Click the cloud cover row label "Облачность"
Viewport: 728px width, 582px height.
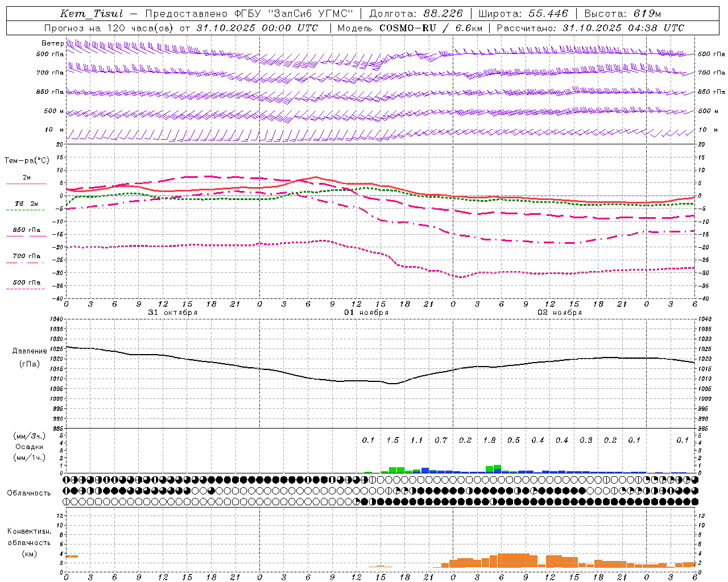29,493
